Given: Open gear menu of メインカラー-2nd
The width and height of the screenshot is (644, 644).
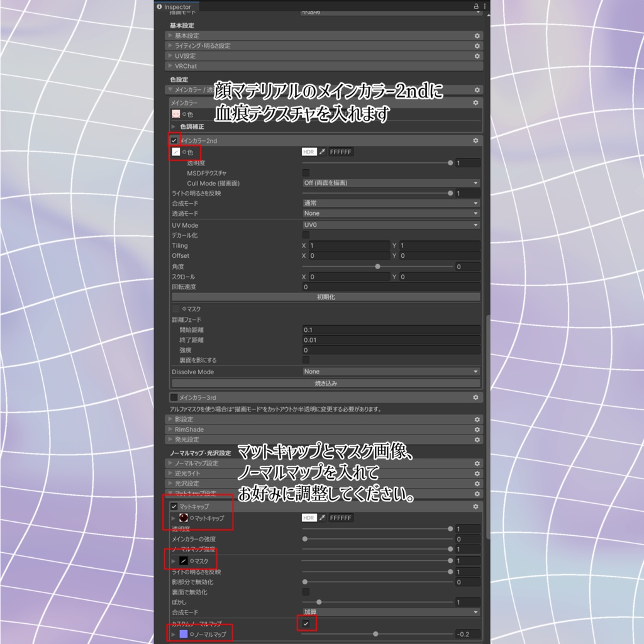Looking at the screenshot, I should click(475, 140).
